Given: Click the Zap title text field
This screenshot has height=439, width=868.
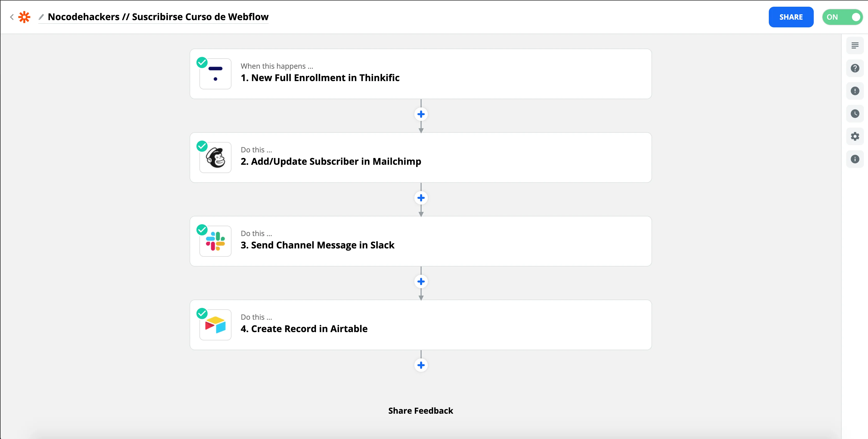Looking at the screenshot, I should pyautogui.click(x=158, y=17).
